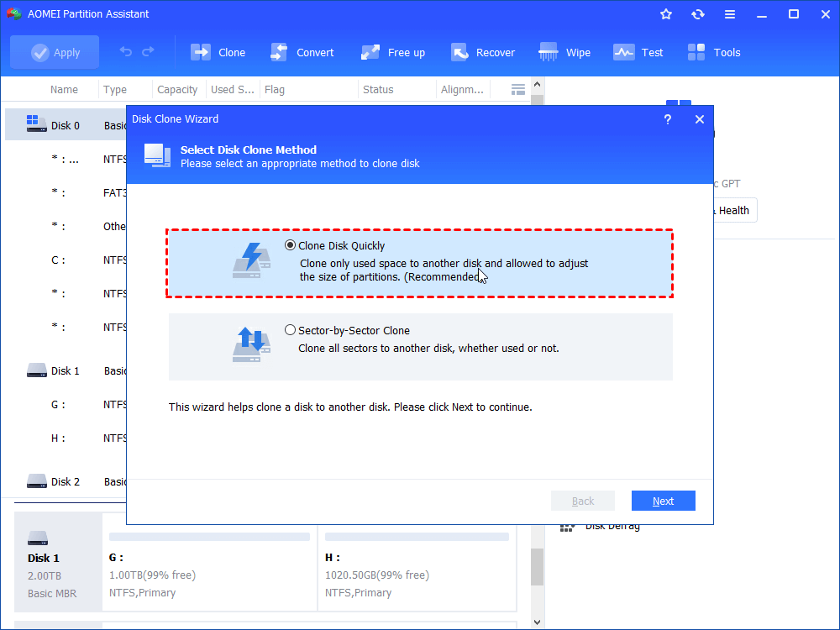Select the H : partition row in list
Image resolution: width=840 pixels, height=630 pixels.
[x=66, y=438]
